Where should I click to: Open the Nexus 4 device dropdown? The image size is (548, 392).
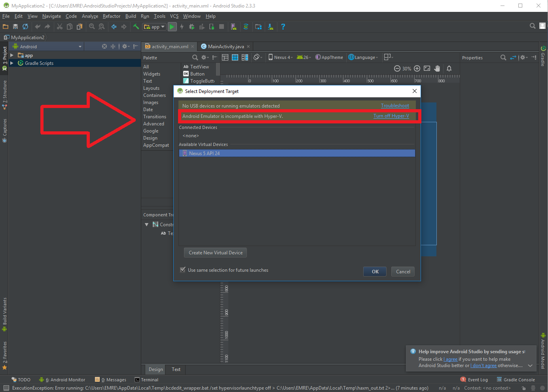pyautogui.click(x=281, y=57)
